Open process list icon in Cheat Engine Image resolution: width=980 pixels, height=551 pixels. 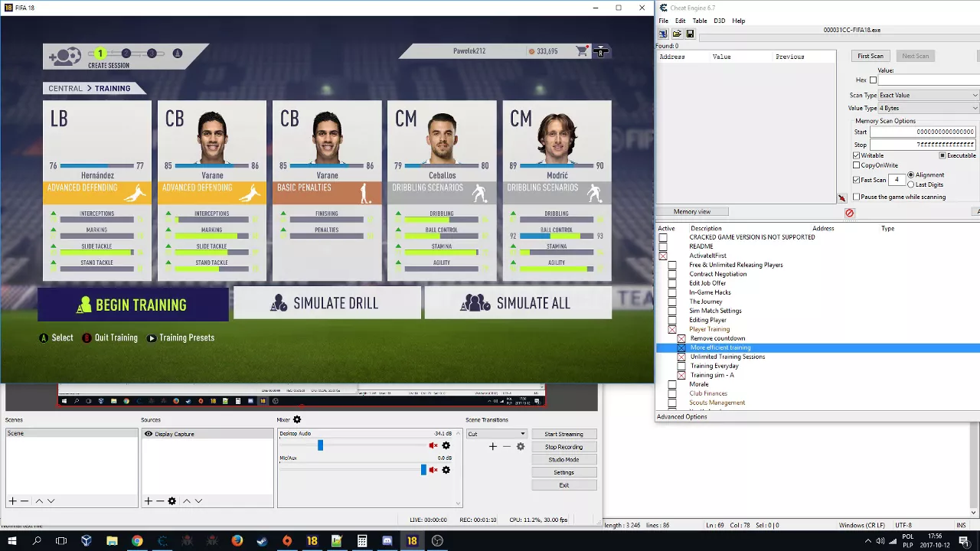[x=663, y=34]
